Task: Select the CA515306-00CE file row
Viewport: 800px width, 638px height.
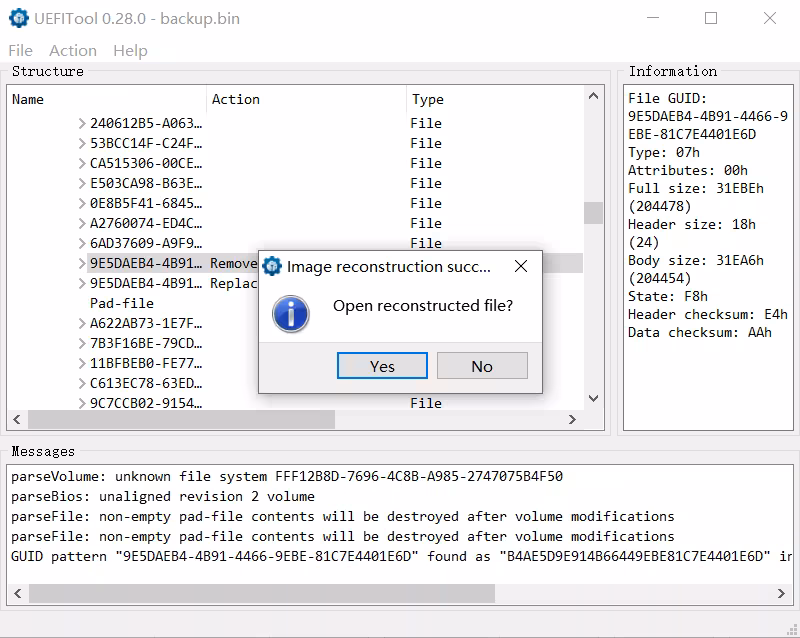Action: click(294, 163)
